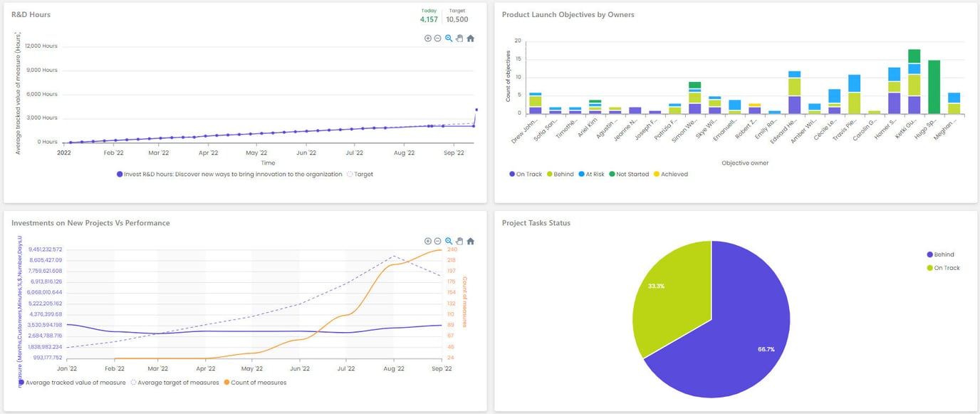Click zoom-out icon on R&D Hours chart

[x=437, y=38]
